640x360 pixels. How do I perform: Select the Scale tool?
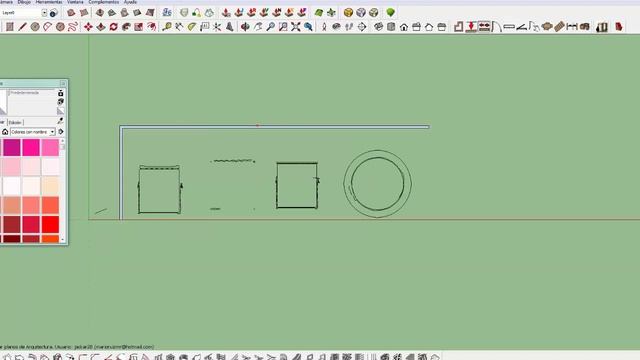coord(139,27)
